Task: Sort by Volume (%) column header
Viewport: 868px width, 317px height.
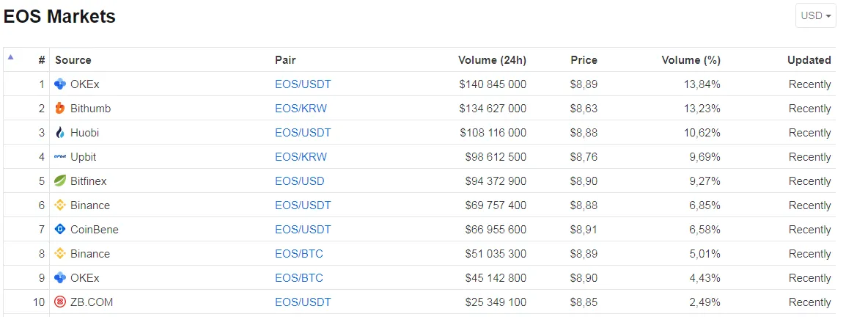Action: click(691, 60)
